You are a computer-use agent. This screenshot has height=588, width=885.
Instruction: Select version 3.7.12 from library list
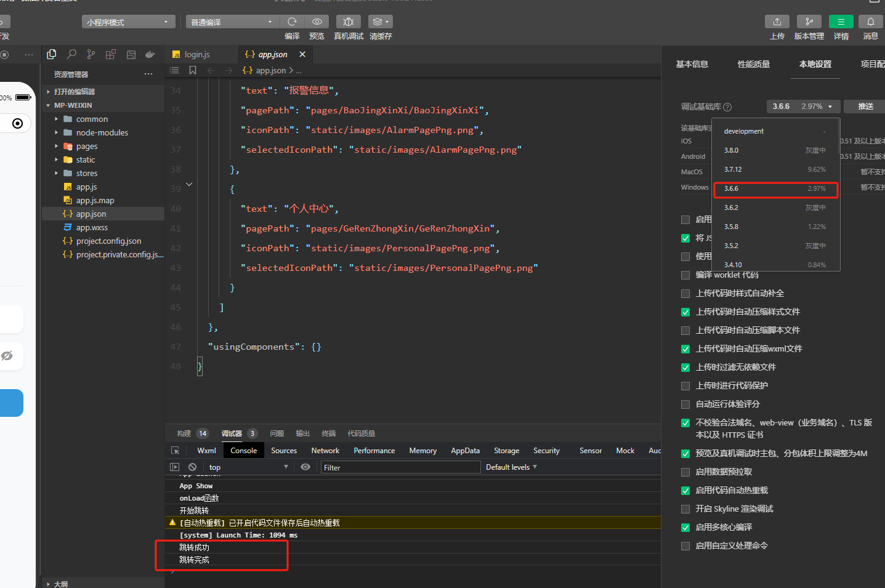776,169
